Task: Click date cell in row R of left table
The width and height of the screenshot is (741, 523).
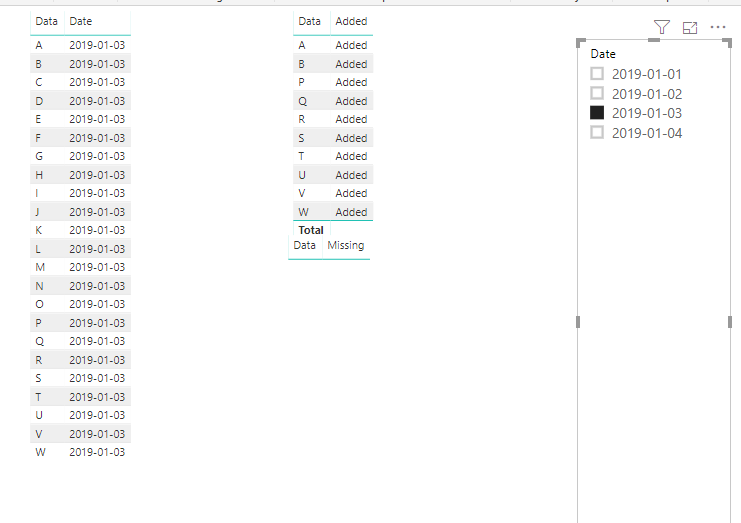Action: click(97, 360)
